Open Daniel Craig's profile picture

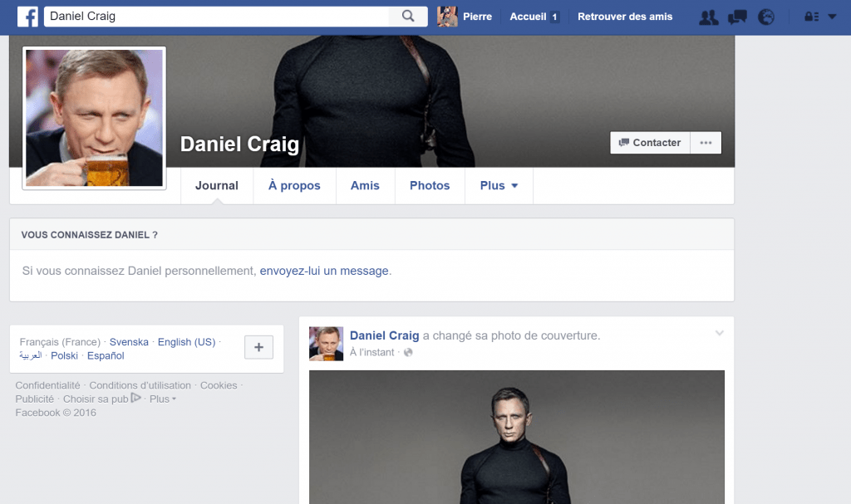(95, 118)
